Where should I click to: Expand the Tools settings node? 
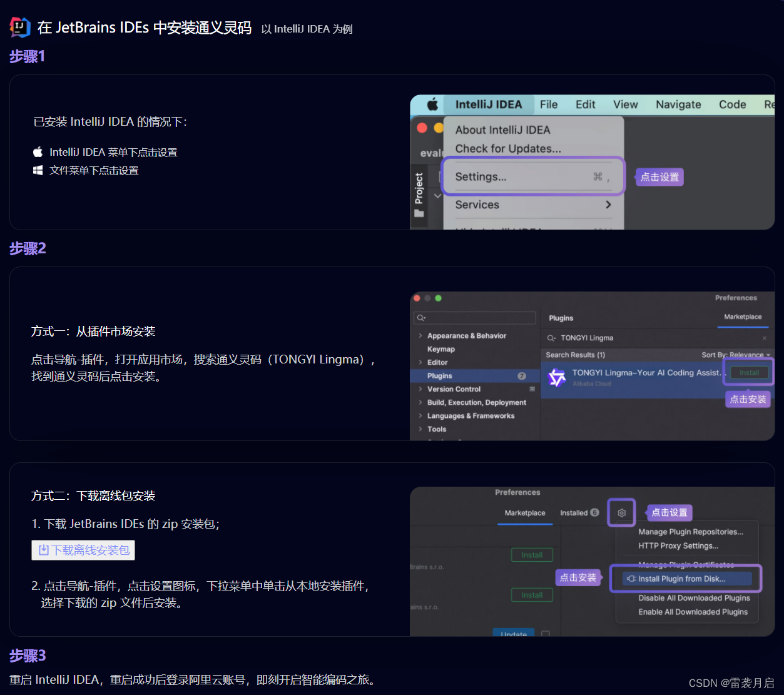[x=420, y=429]
